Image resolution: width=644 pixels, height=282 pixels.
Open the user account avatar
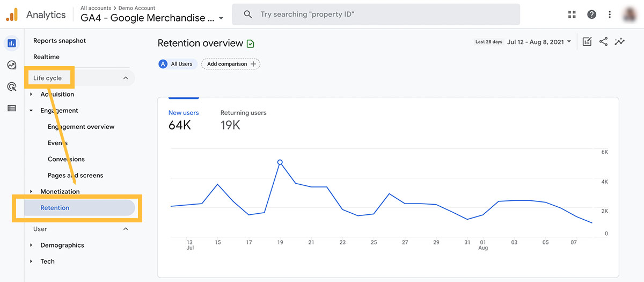[x=629, y=15]
